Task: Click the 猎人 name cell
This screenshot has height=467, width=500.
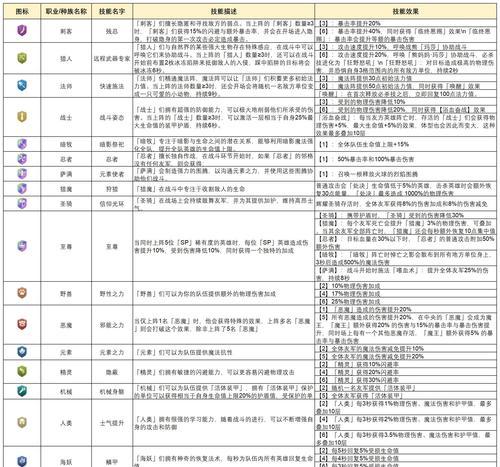Action: tap(66, 59)
